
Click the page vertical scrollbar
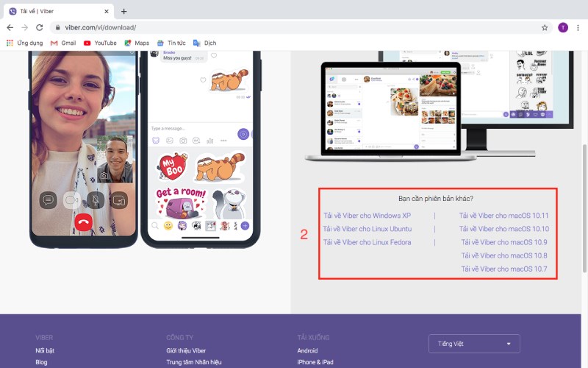(x=584, y=208)
